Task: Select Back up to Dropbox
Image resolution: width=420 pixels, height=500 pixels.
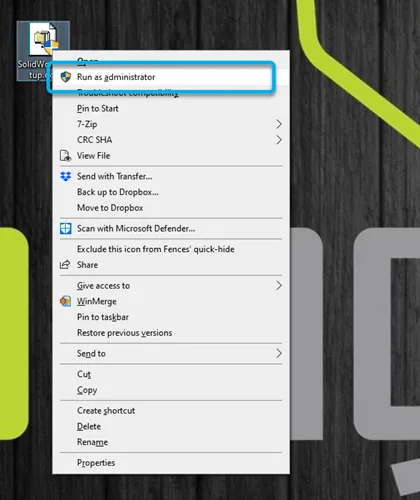Action: (118, 192)
